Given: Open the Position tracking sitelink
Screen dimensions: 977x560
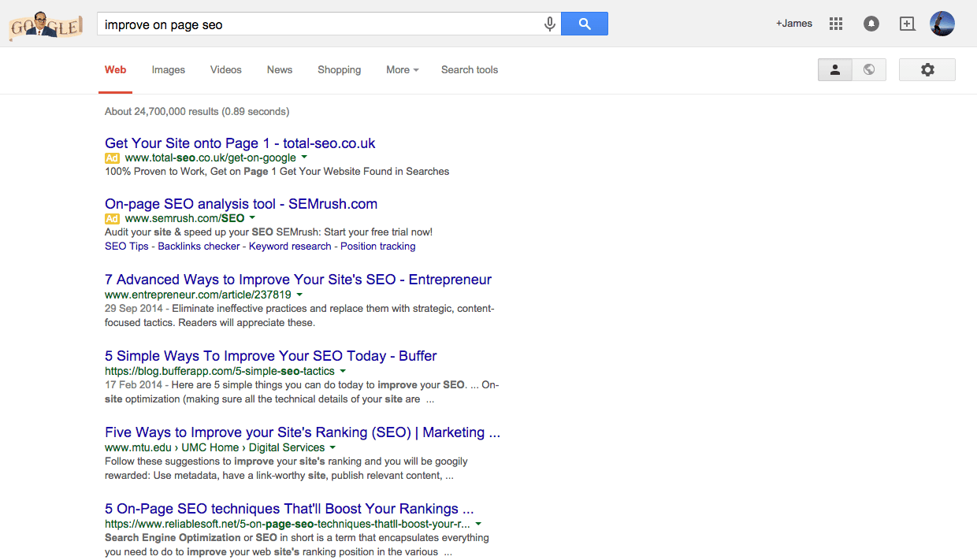Looking at the screenshot, I should tap(378, 247).
